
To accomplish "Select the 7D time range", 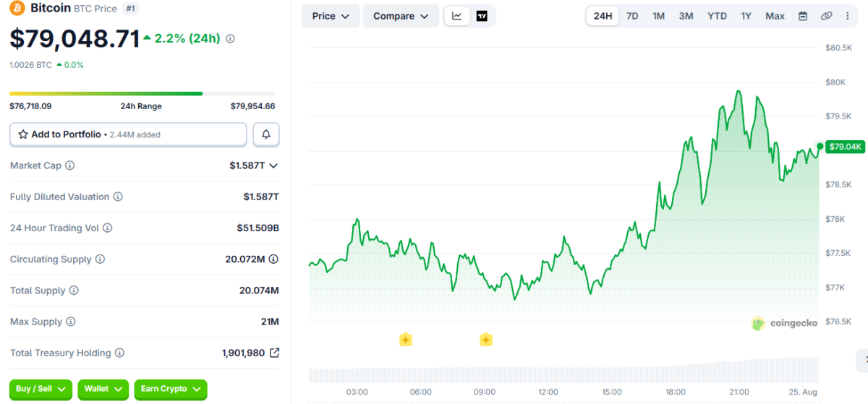I will (632, 16).
